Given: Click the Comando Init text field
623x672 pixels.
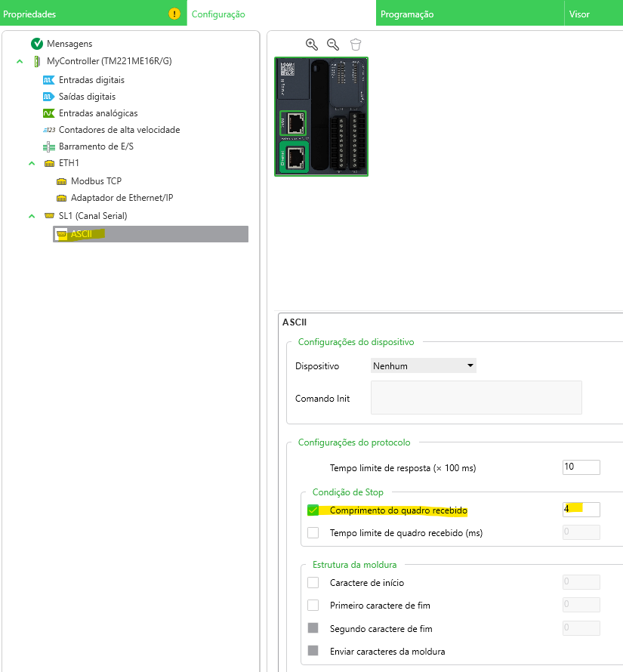Looking at the screenshot, I should click(476, 397).
